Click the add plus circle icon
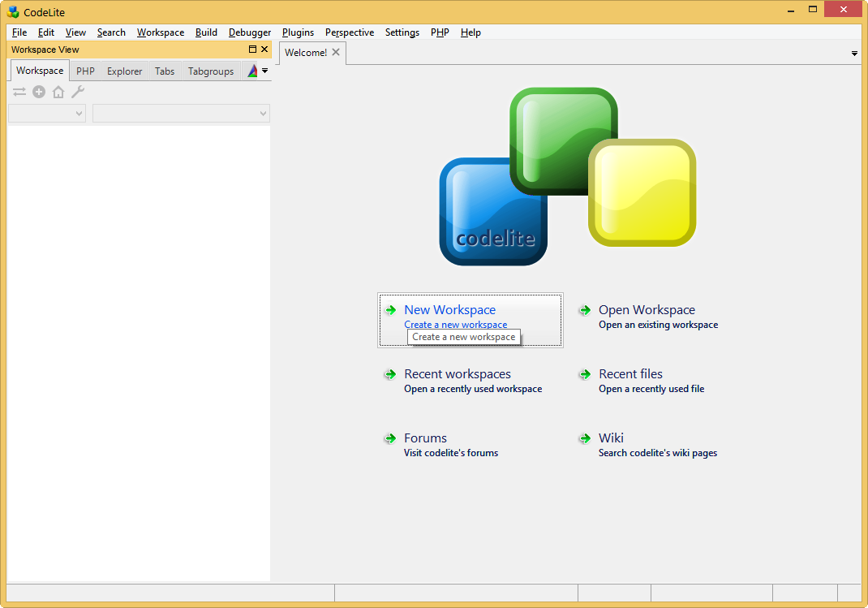The height and width of the screenshot is (608, 868). [x=39, y=92]
